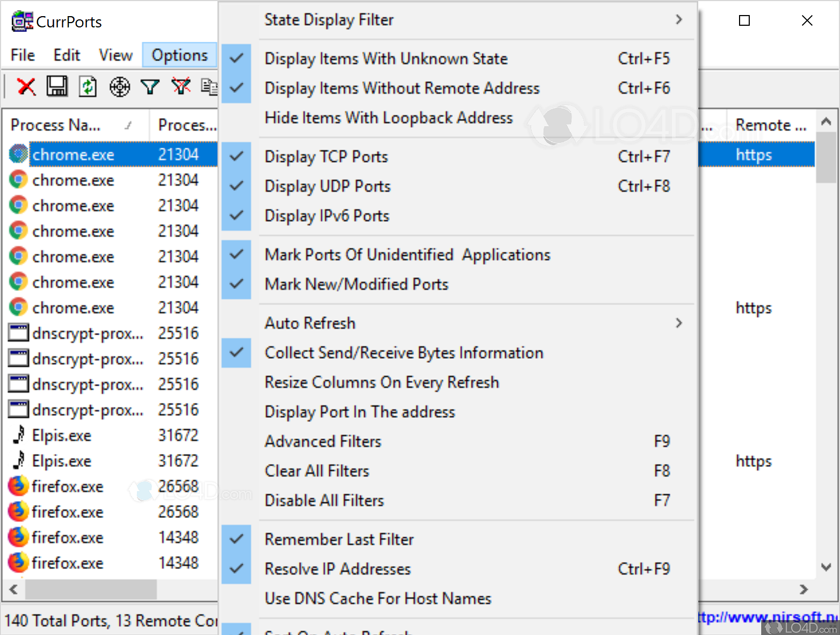Screen dimensions: 840x635
Task: Click the floppy disk save icon
Action: coord(57,86)
